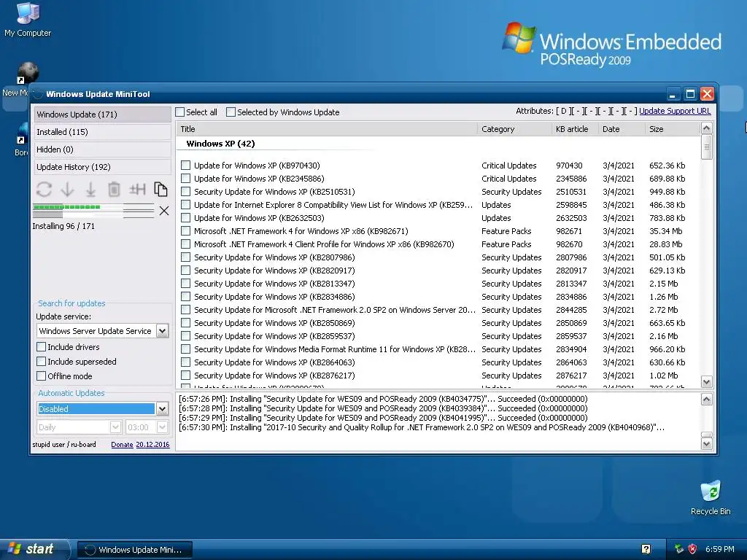747x560 pixels.
Task: Click the red security shield tray icon
Action: click(x=692, y=549)
